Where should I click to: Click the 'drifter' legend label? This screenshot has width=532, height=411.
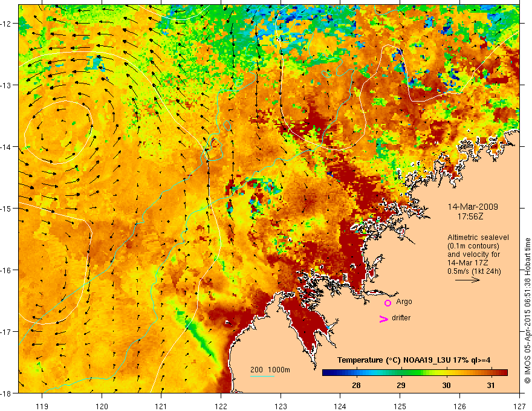click(x=401, y=318)
